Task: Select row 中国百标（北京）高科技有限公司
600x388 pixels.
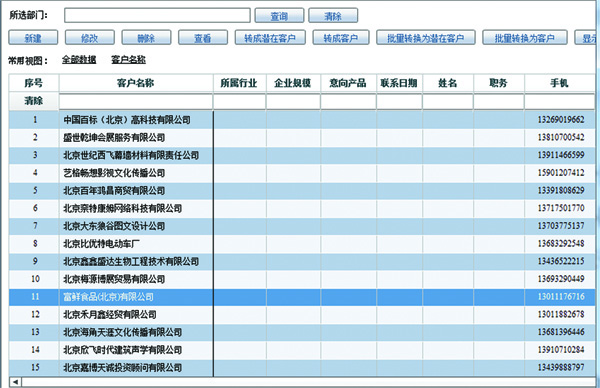Action: point(302,120)
